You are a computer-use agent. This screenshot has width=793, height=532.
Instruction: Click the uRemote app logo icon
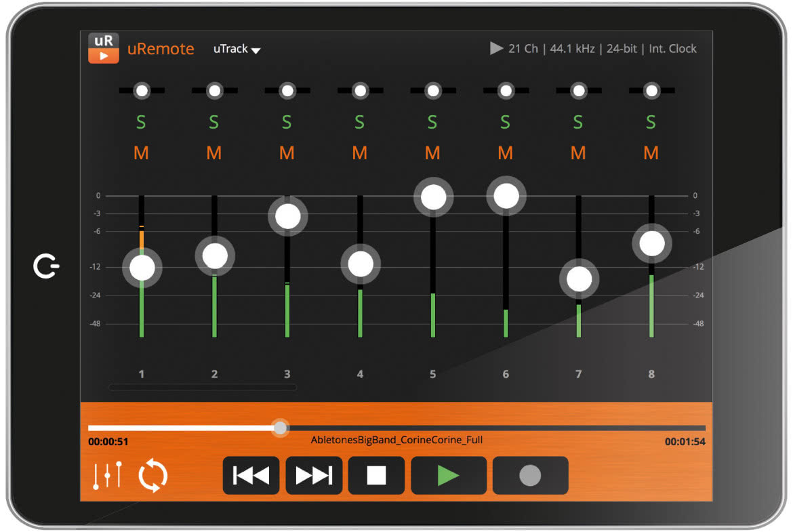[104, 48]
